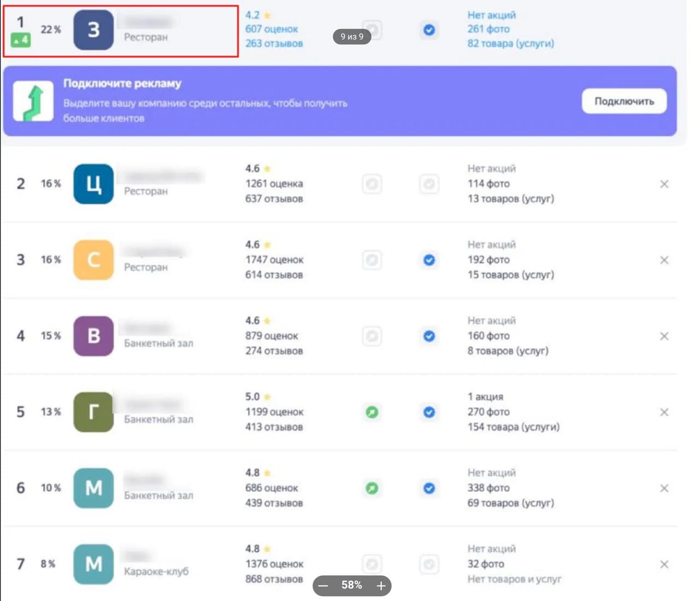700x601 pixels.
Task: Remove row 2 with the X icon
Action: [x=664, y=184]
